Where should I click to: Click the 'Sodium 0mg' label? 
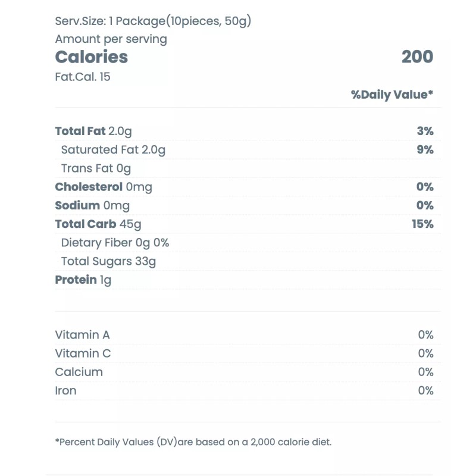pos(92,205)
